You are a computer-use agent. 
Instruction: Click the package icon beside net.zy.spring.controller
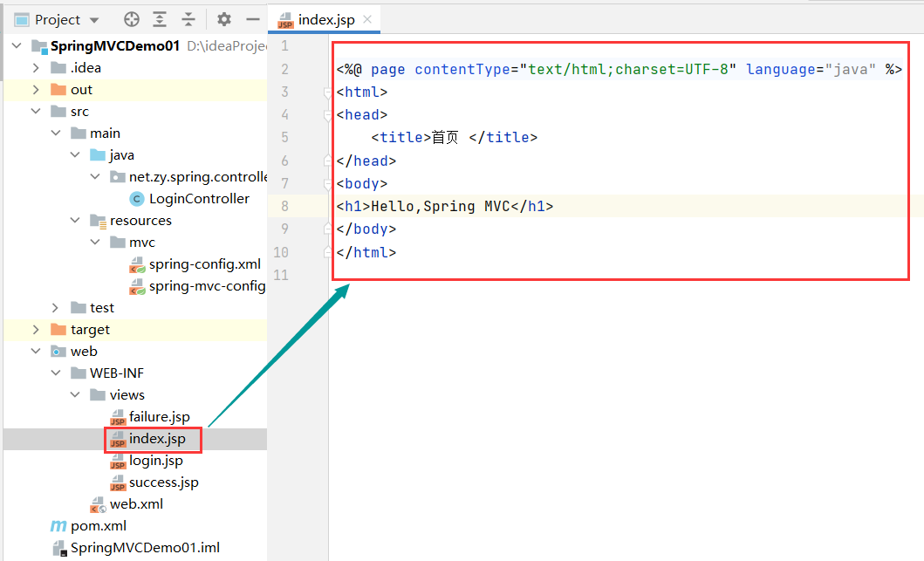click(117, 177)
